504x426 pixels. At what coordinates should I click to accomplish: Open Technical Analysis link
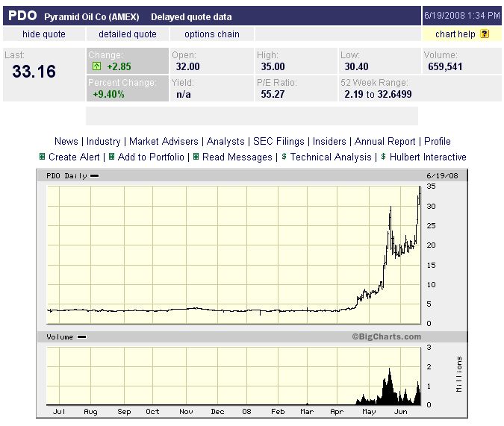coord(331,157)
